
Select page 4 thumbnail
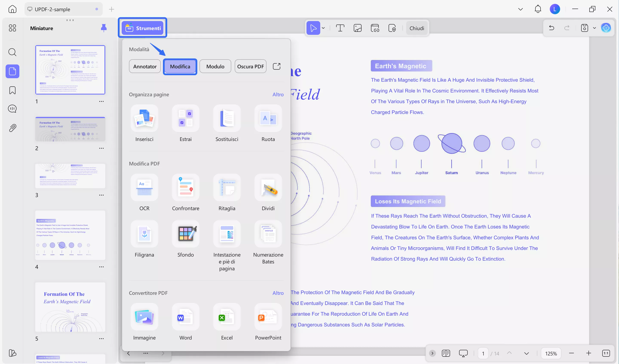point(70,235)
